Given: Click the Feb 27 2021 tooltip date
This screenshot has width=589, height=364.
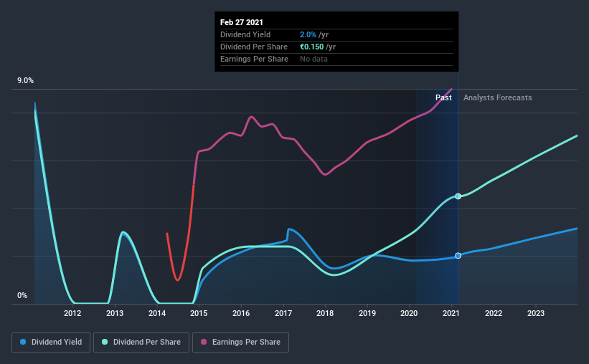Looking at the screenshot, I should 242,22.
